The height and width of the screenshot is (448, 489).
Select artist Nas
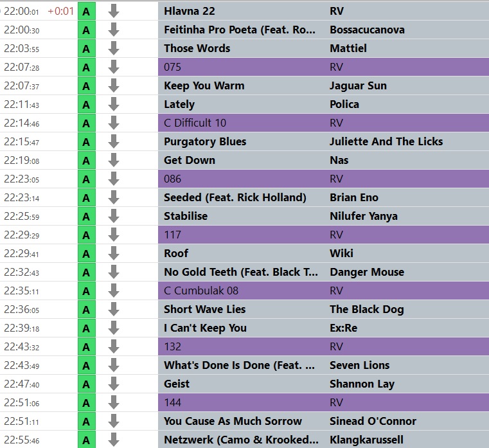click(x=339, y=160)
